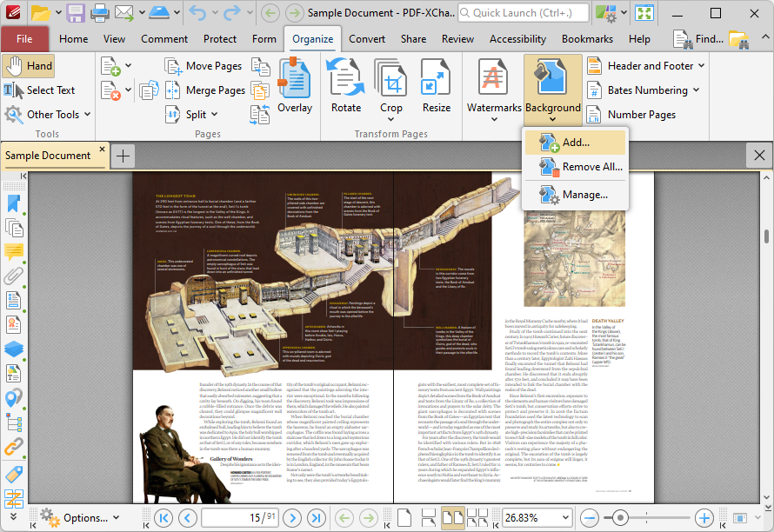Screen dimensions: 774x532
Task: Select the Hand tool
Action: [28, 66]
